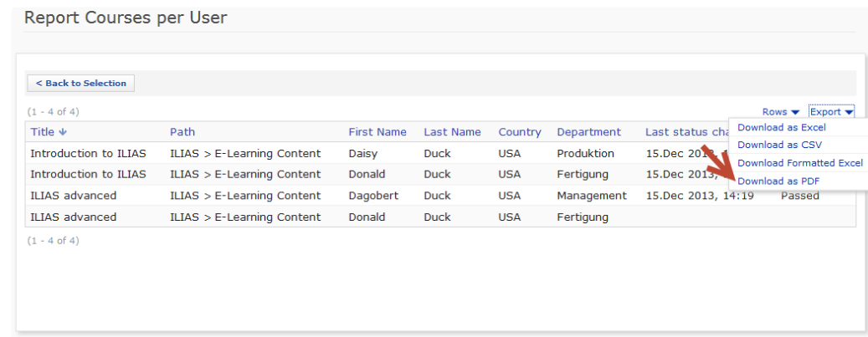Screen dimensions: 868x337
Task: Select Download as CSV
Action: 779,145
